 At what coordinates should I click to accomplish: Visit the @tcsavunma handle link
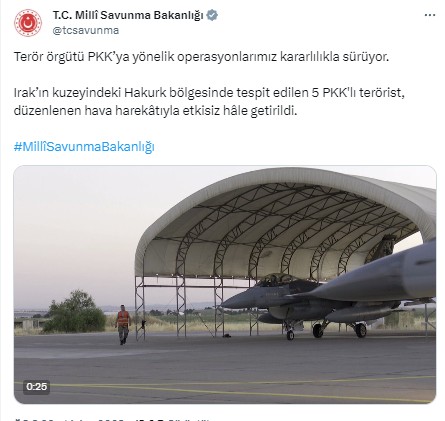coord(86,30)
